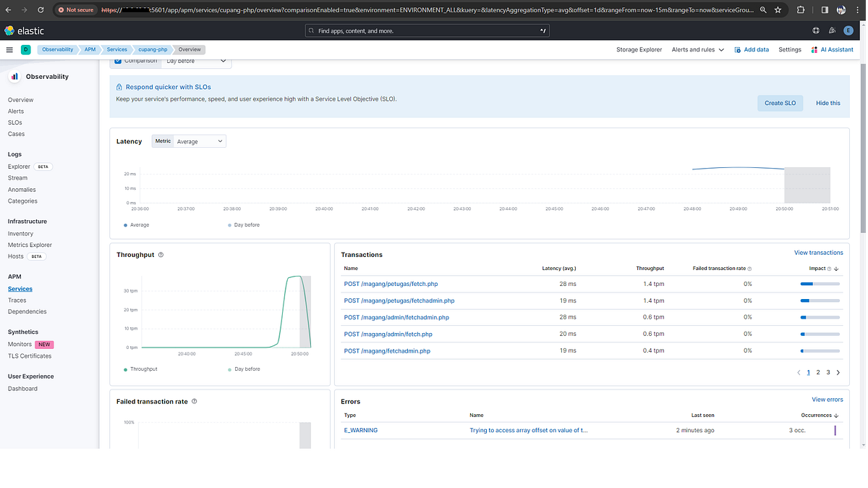Click the Observability logo in the sidebar

tap(14, 76)
